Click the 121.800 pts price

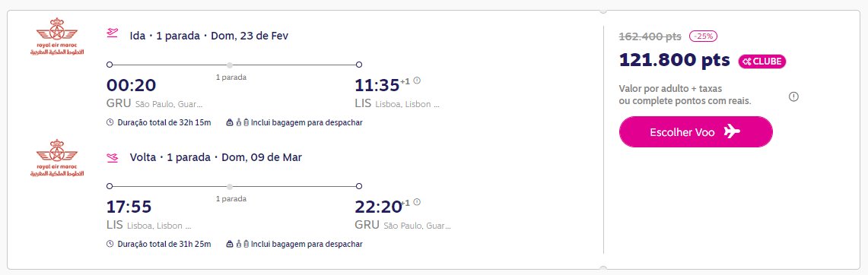pos(675,60)
